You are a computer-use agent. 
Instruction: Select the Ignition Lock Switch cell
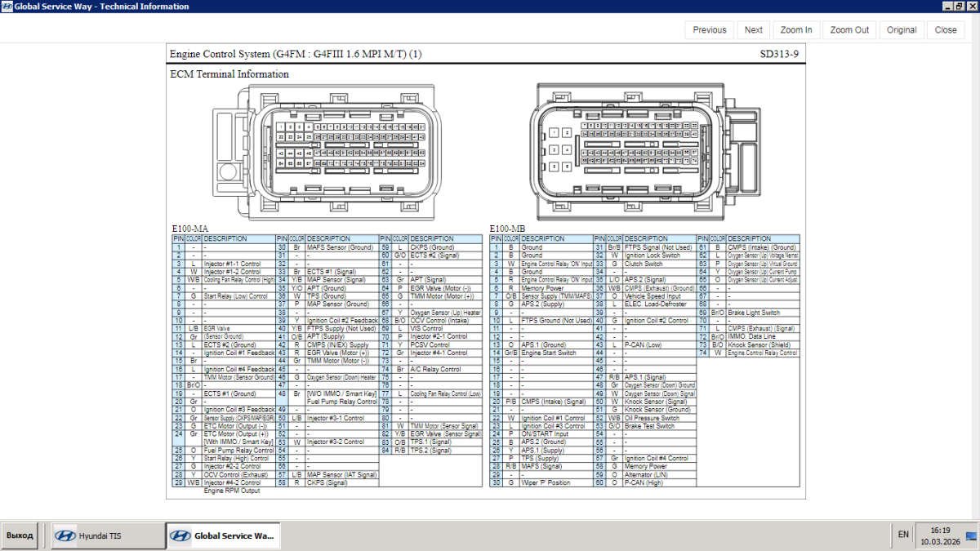coord(660,256)
